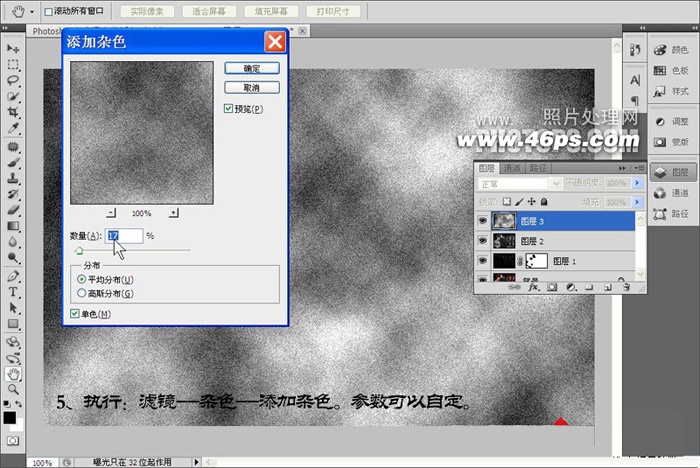The width and height of the screenshot is (700, 468).
Task: Select the Dodge tool
Action: 13,258
